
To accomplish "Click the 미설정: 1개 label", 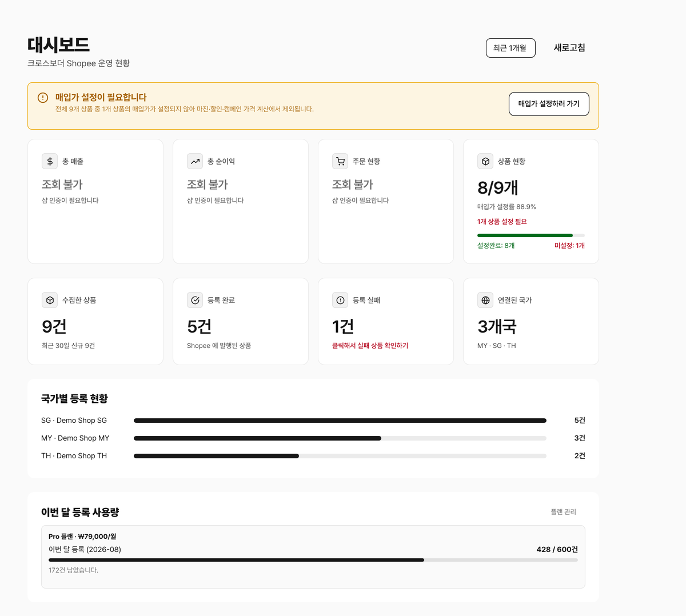I will click(569, 246).
